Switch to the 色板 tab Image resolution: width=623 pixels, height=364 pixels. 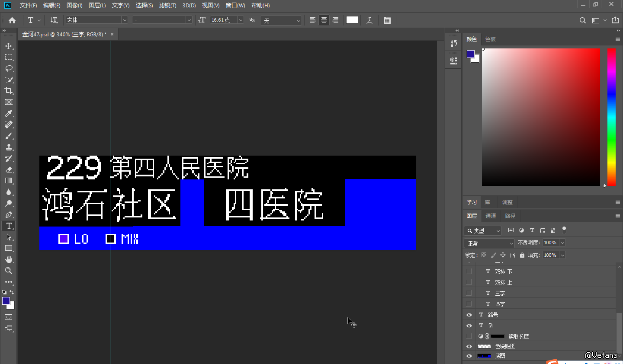pyautogui.click(x=490, y=39)
